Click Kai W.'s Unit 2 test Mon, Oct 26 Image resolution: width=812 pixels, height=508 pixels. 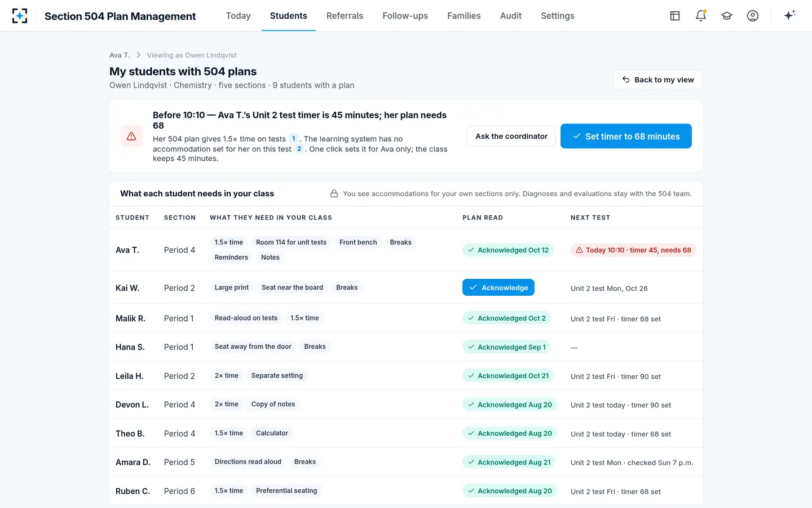click(609, 288)
